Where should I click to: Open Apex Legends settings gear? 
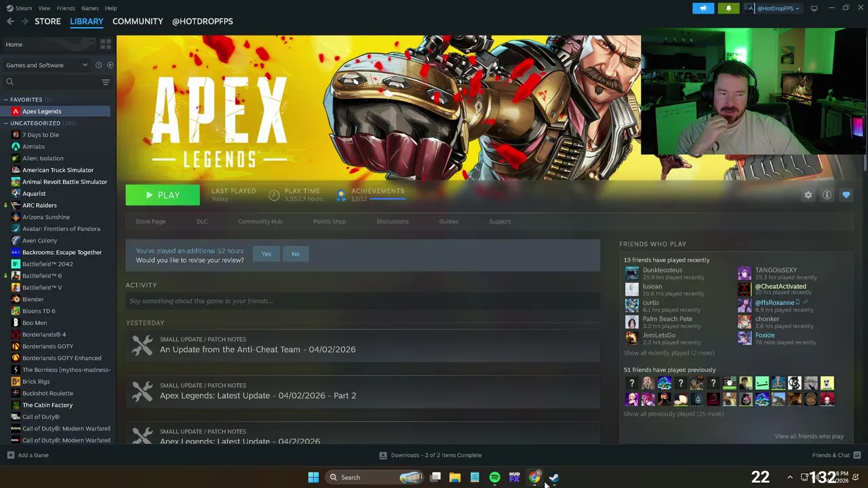tap(808, 195)
